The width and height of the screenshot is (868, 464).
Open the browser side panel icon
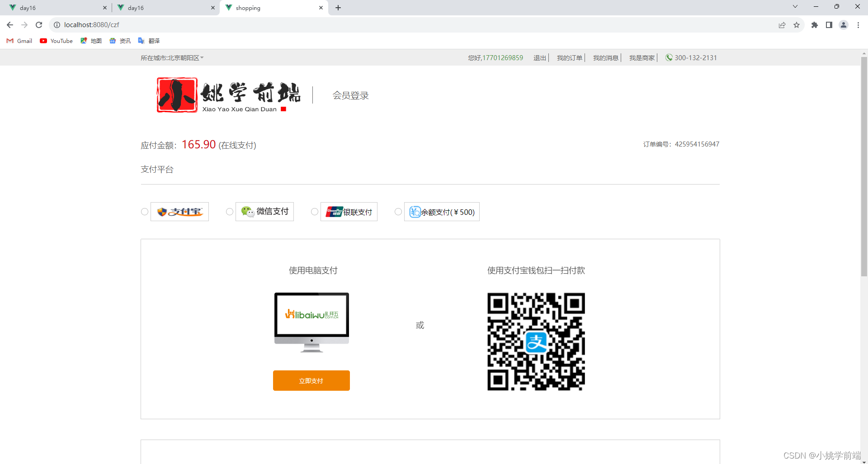point(829,25)
